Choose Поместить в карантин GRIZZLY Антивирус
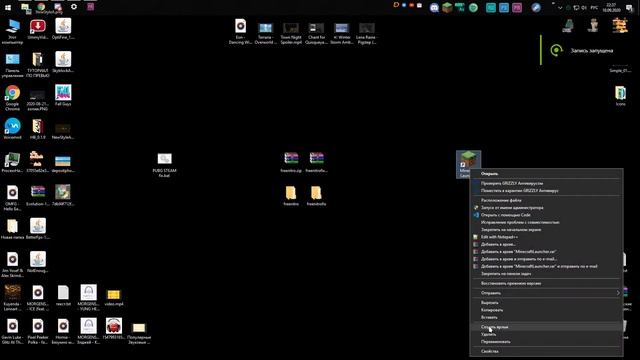This screenshot has height=360, width=640. tap(547, 191)
